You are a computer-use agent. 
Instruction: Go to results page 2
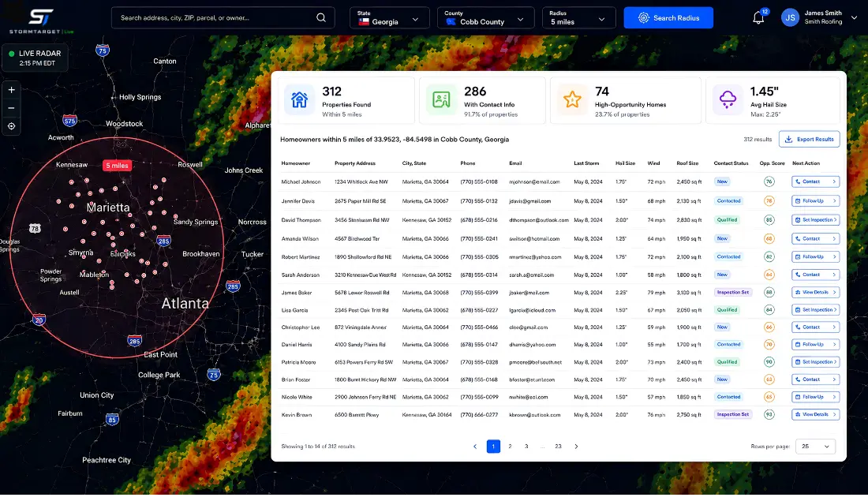click(x=510, y=447)
